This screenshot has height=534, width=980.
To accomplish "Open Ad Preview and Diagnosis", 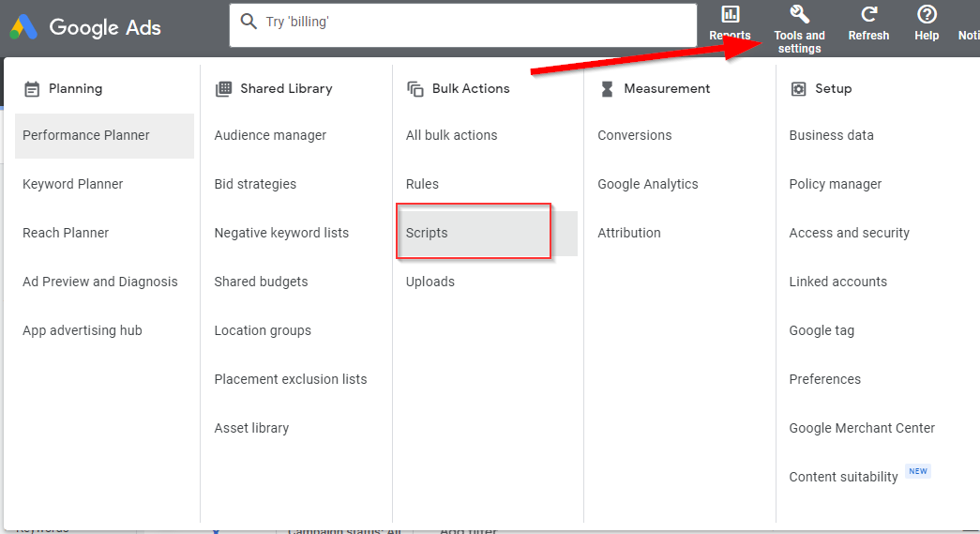I will [x=100, y=282].
